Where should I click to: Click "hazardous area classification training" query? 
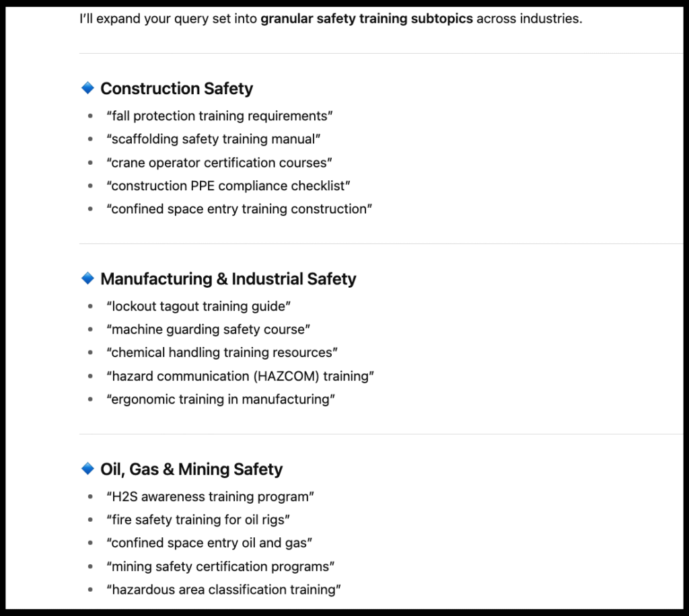coord(223,590)
